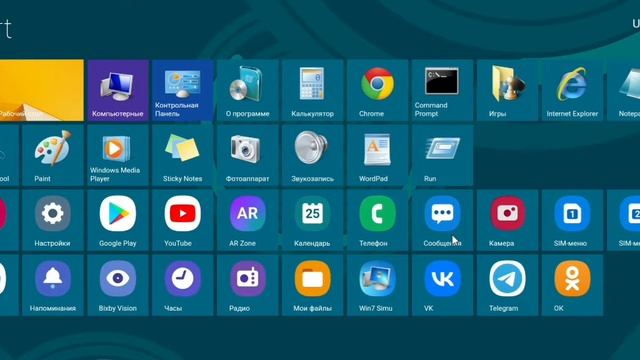Open the Настройки settings tile

[53, 220]
